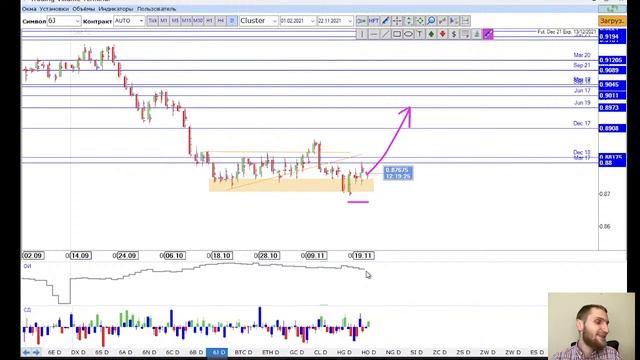Screen dimensions: 640x360
Task: Open the Индикаторы menu
Action: pos(116,9)
